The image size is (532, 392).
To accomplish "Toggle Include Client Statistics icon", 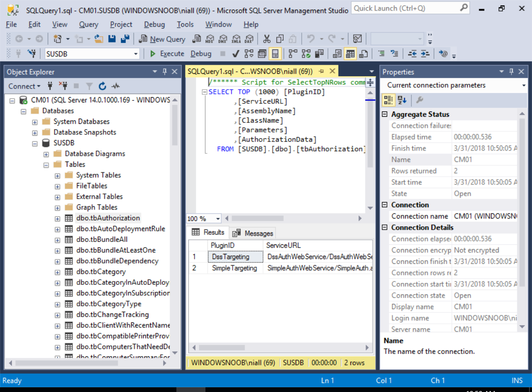I will click(x=319, y=53).
